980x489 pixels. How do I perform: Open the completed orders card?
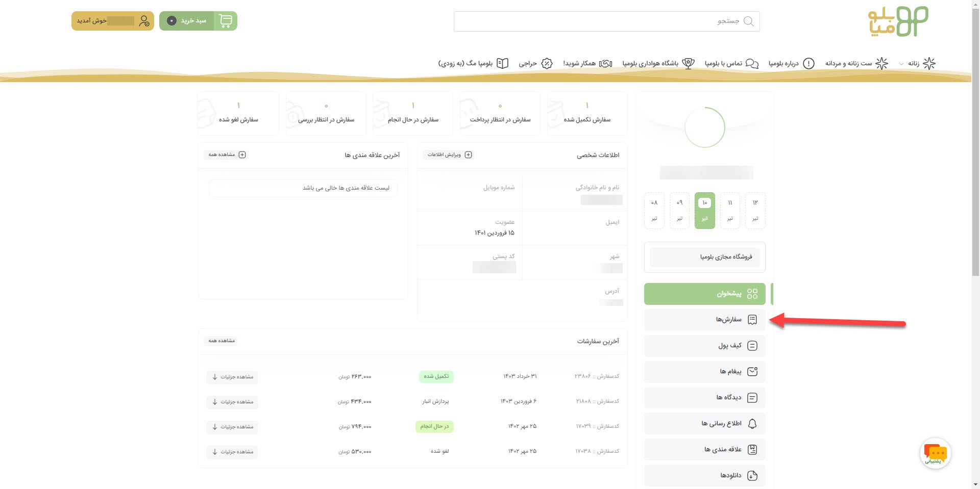(x=586, y=113)
